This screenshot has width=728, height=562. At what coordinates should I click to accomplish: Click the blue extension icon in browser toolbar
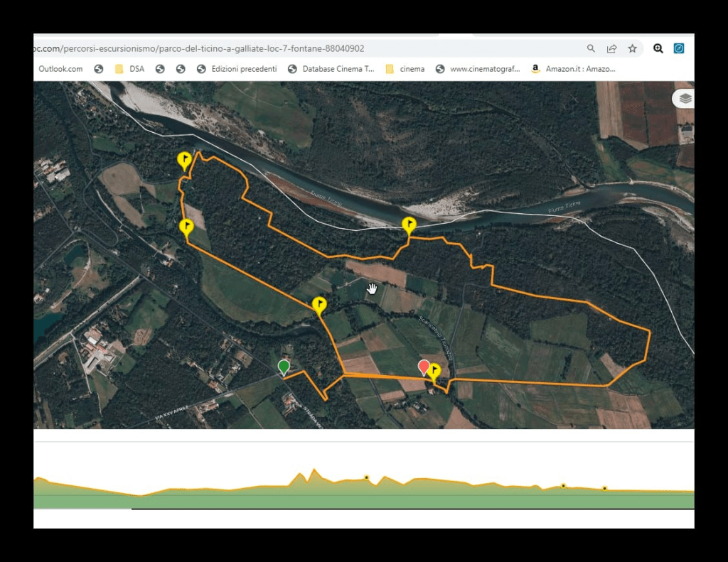click(x=679, y=48)
